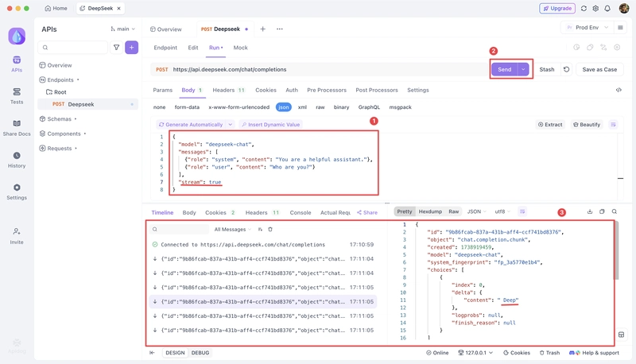
Task: Select the none body type
Action: (160, 107)
